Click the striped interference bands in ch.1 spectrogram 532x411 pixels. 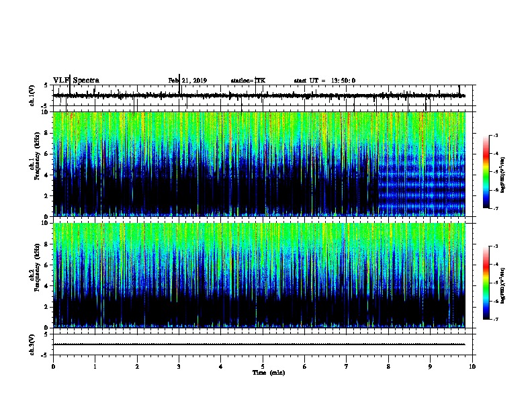click(422, 185)
